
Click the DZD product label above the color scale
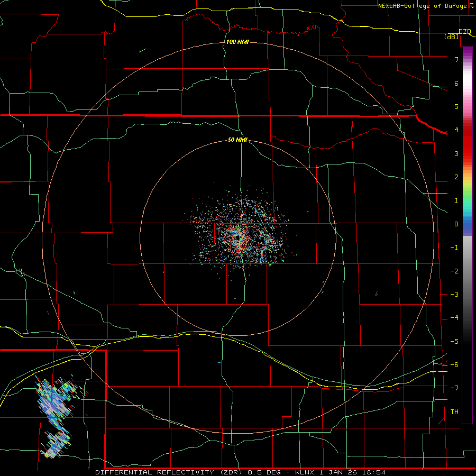tap(465, 32)
